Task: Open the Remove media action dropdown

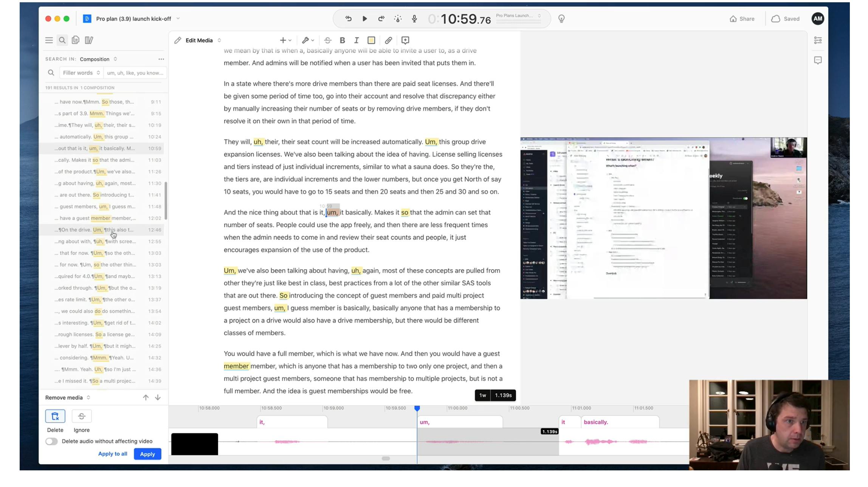Action: pos(68,397)
